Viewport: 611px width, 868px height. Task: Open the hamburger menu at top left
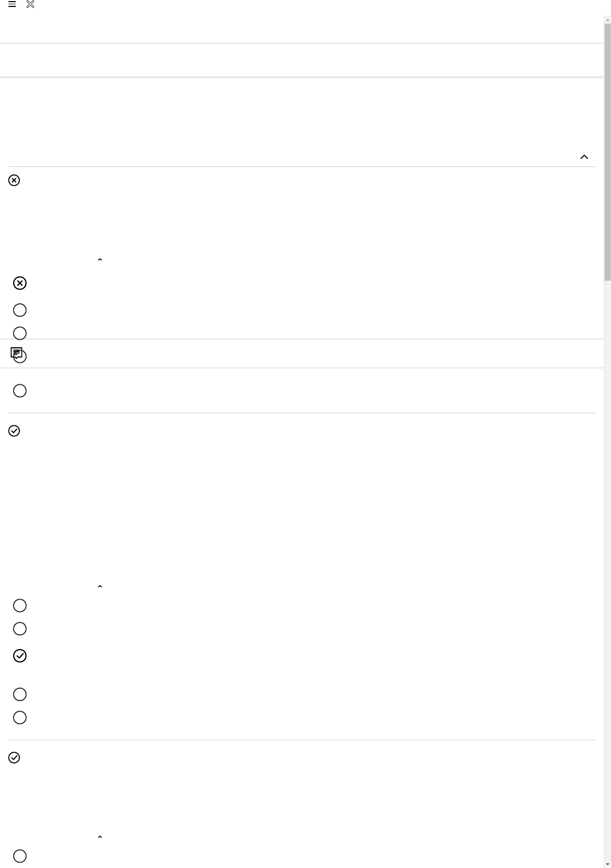(12, 4)
